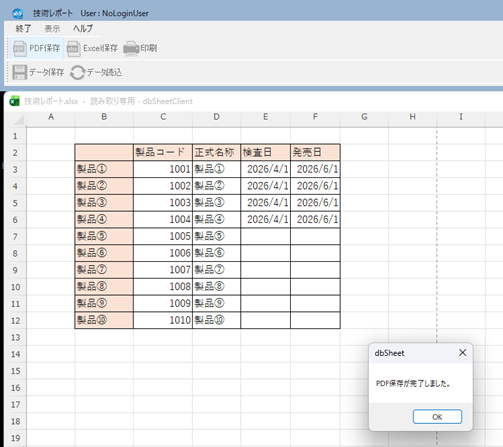
Task: Select row 1 header
Action: [15, 136]
